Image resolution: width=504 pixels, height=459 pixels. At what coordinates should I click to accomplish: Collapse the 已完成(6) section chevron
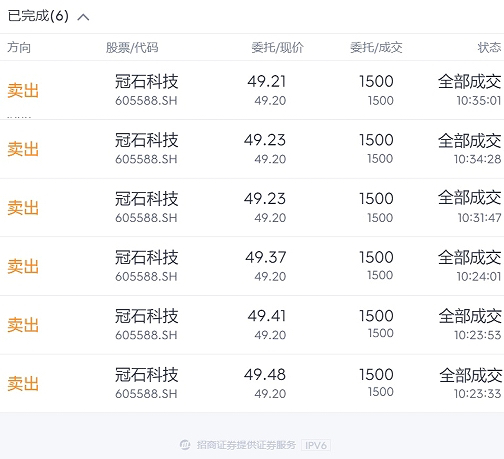(x=83, y=17)
